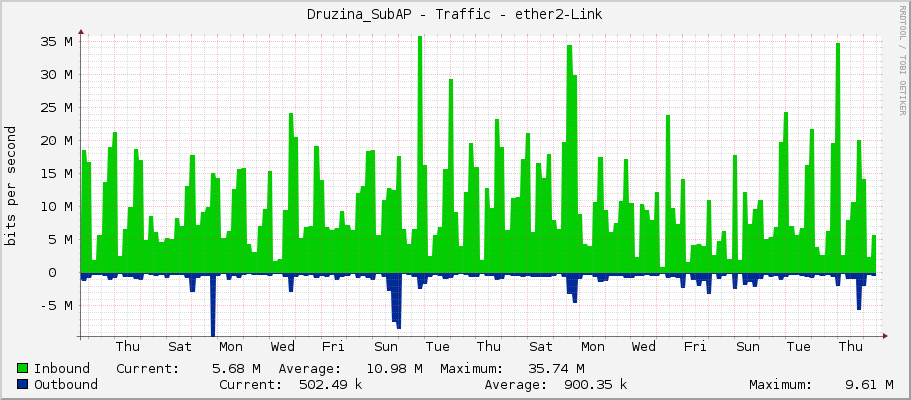The height and width of the screenshot is (400, 911).
Task: Click the "Sun" label between Fri and the first Tue
Action: (x=386, y=347)
